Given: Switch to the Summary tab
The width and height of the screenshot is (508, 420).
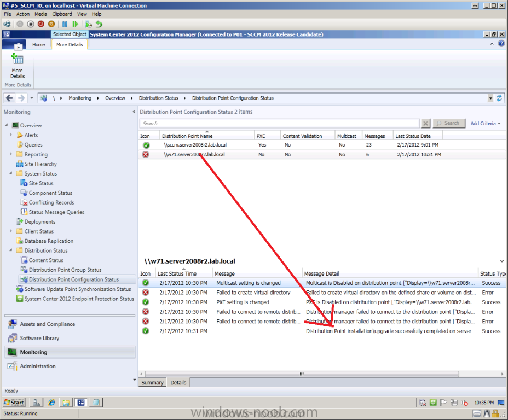Looking at the screenshot, I should click(x=152, y=382).
